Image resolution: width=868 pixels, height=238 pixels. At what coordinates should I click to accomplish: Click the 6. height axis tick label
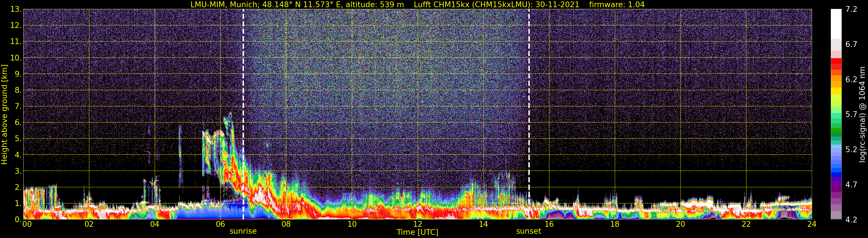tap(18, 123)
